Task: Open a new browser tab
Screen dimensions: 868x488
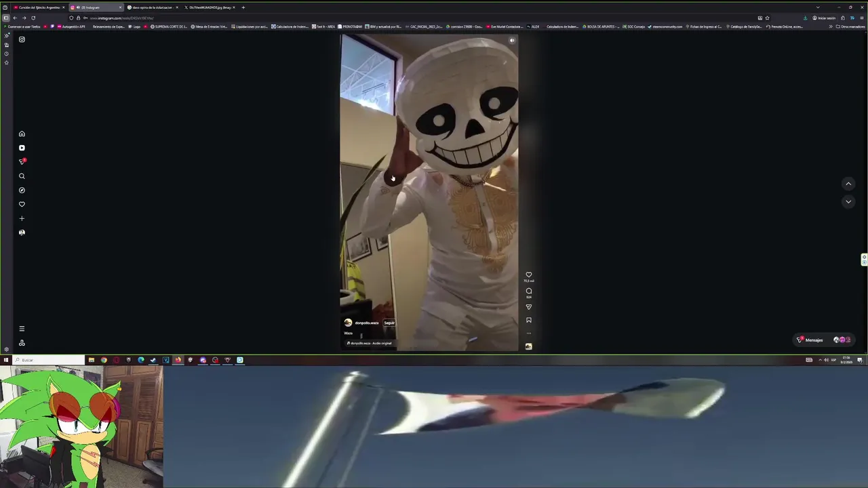Action: pos(243,7)
